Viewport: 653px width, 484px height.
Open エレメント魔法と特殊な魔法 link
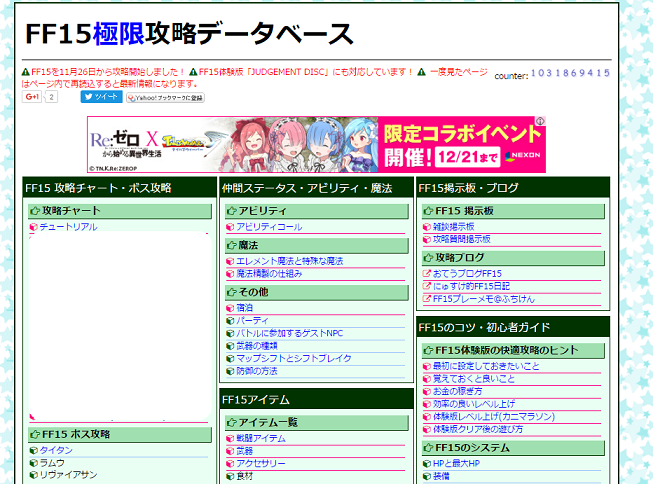[x=289, y=261]
